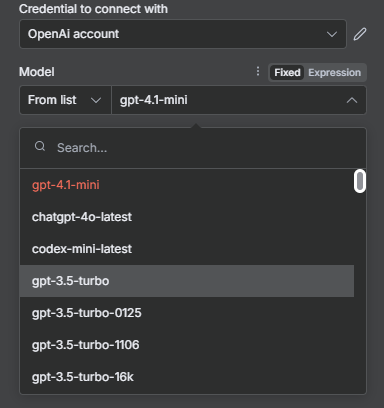Image resolution: width=384 pixels, height=408 pixels.
Task: Open the Credential to connect with dropdown
Action: tap(183, 34)
